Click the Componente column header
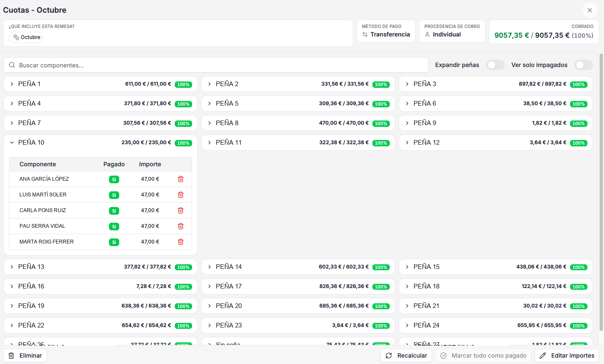Image resolution: width=604 pixels, height=364 pixels. (x=38, y=164)
